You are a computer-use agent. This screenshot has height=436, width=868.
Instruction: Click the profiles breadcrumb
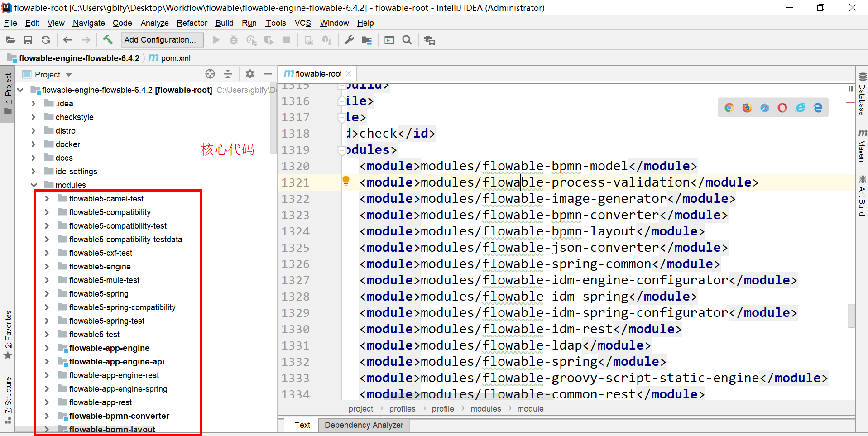tap(402, 409)
